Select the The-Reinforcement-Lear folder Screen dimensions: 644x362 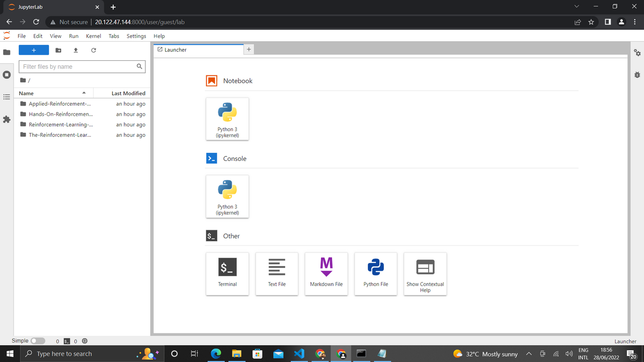[82, 135]
